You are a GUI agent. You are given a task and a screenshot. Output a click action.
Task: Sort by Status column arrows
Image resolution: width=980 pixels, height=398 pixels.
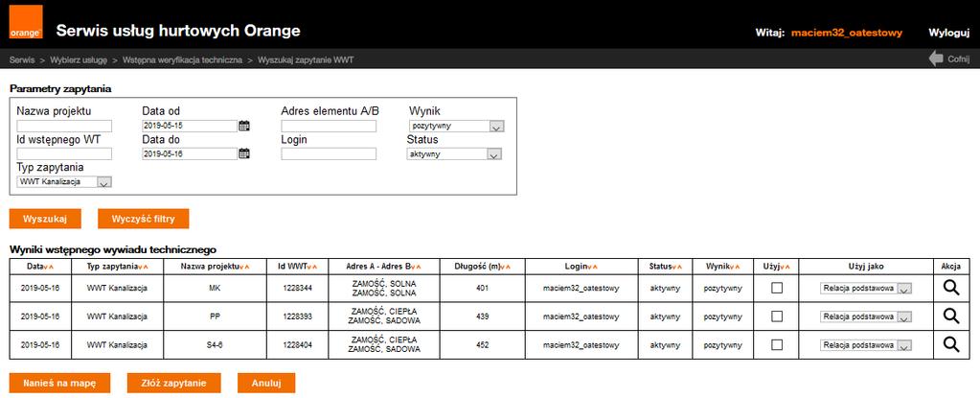click(x=677, y=267)
